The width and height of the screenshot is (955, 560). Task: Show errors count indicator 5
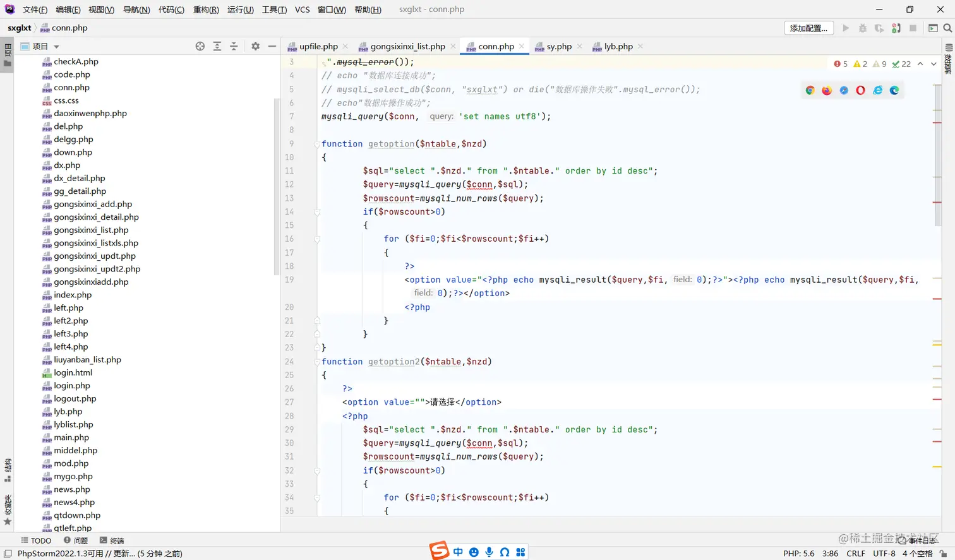[841, 64]
